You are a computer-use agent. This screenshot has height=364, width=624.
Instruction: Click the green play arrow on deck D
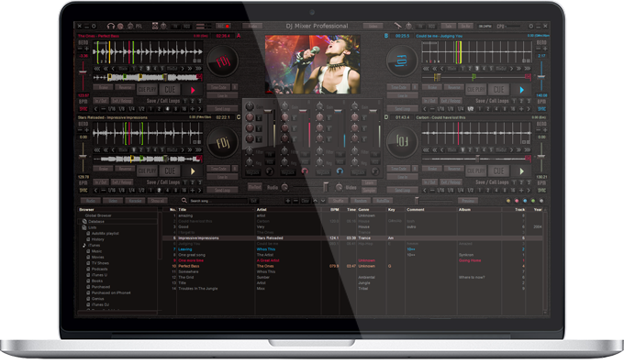pos(522,171)
